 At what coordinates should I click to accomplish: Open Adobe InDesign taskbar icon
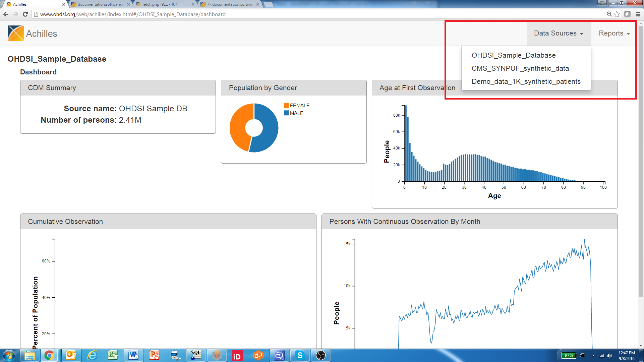coord(237,355)
